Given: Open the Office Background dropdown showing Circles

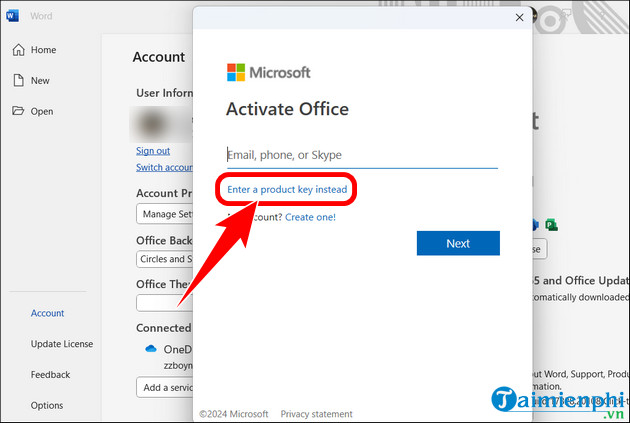Looking at the screenshot, I should pos(165,259).
